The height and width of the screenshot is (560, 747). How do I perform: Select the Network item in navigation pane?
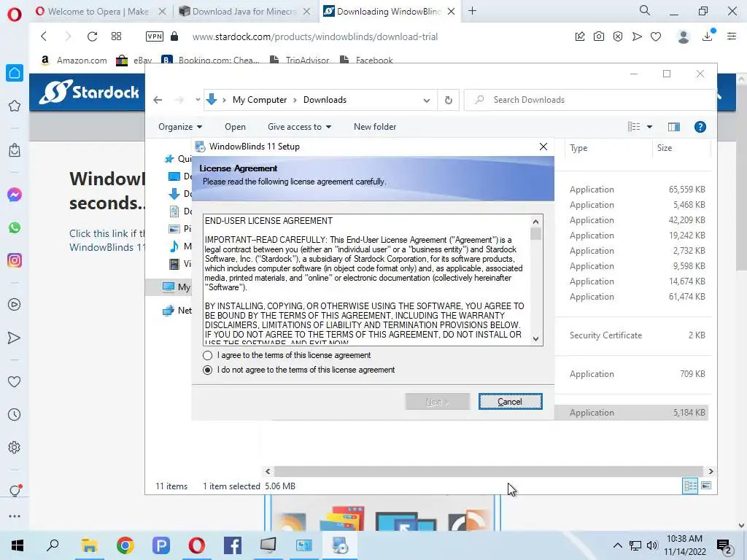pos(177,311)
